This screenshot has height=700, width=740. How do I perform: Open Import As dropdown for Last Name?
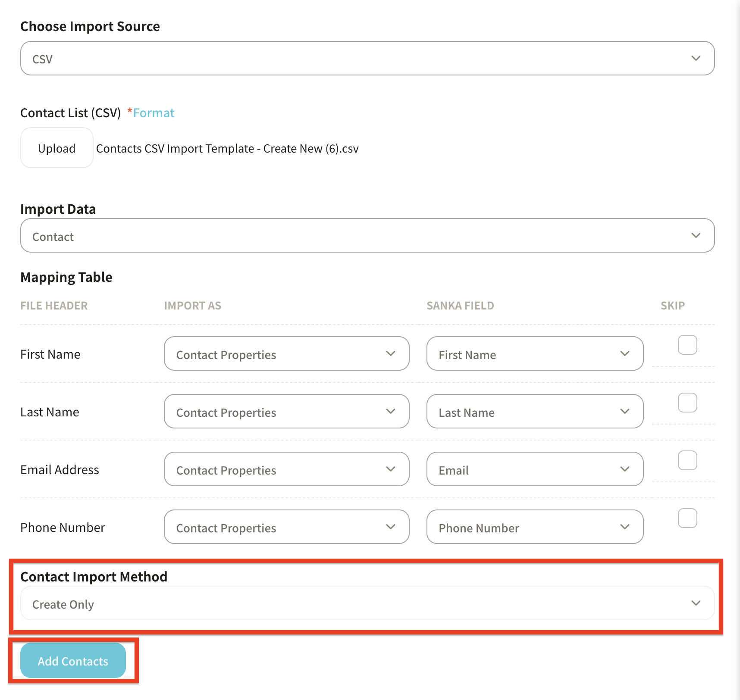coord(286,412)
